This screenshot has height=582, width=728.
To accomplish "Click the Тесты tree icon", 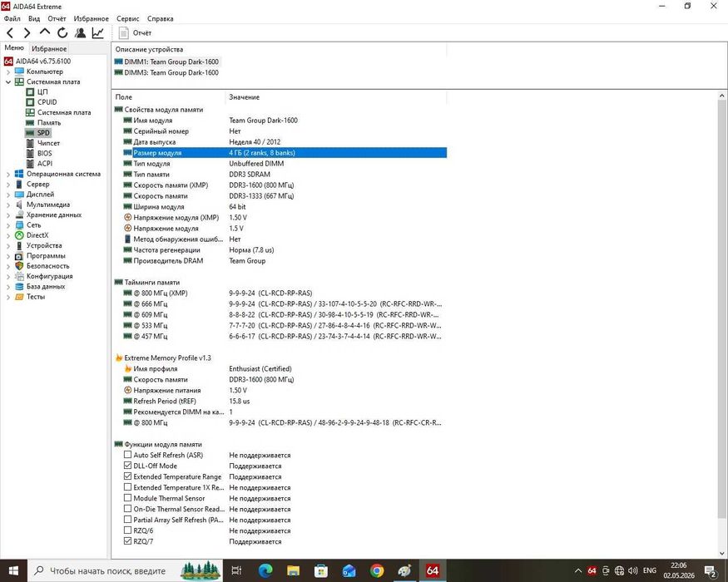I will 19,297.
